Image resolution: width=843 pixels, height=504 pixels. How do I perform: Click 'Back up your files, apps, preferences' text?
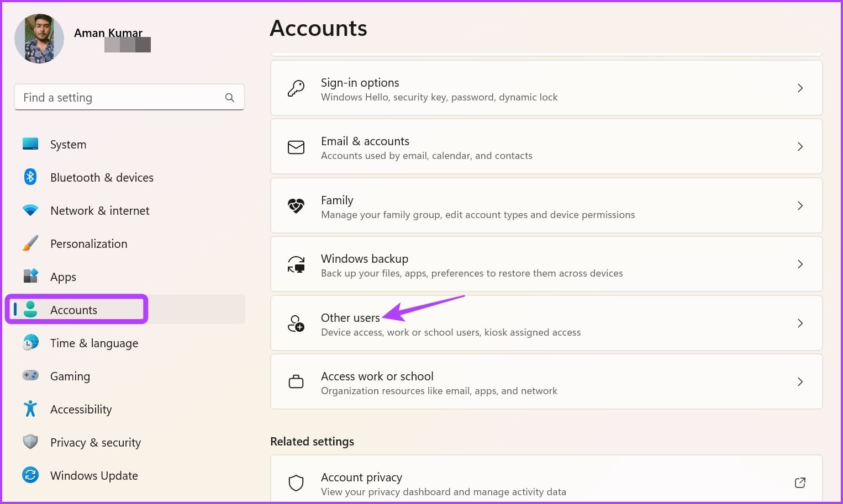472,273
